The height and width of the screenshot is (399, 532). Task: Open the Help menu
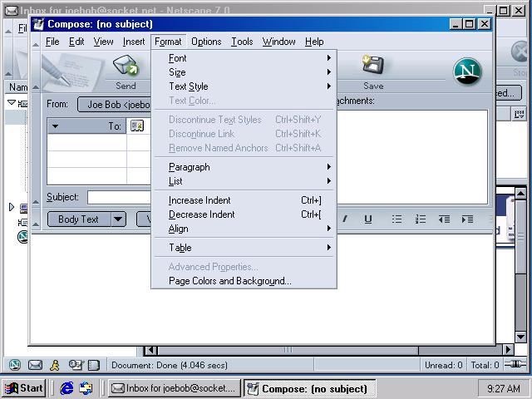tap(314, 42)
